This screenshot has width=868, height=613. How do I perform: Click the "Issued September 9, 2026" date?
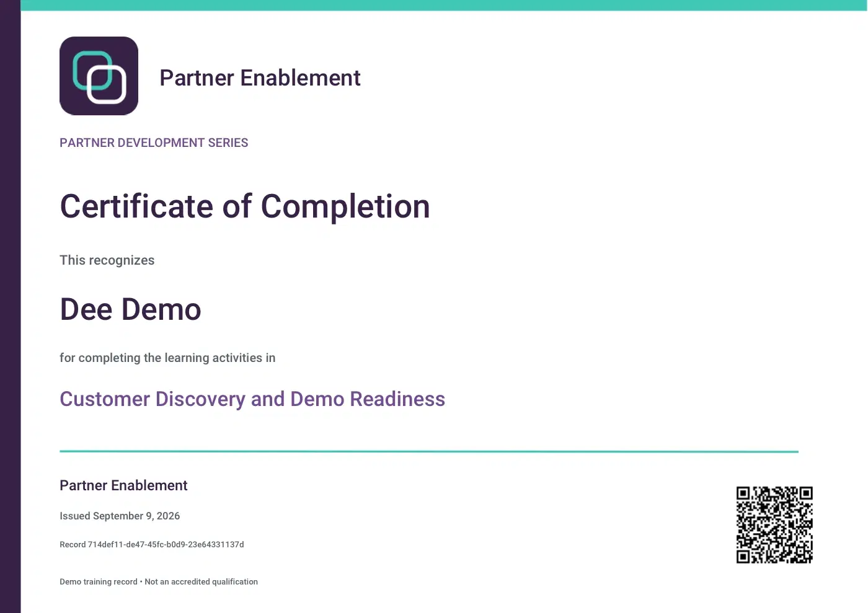[x=120, y=516]
